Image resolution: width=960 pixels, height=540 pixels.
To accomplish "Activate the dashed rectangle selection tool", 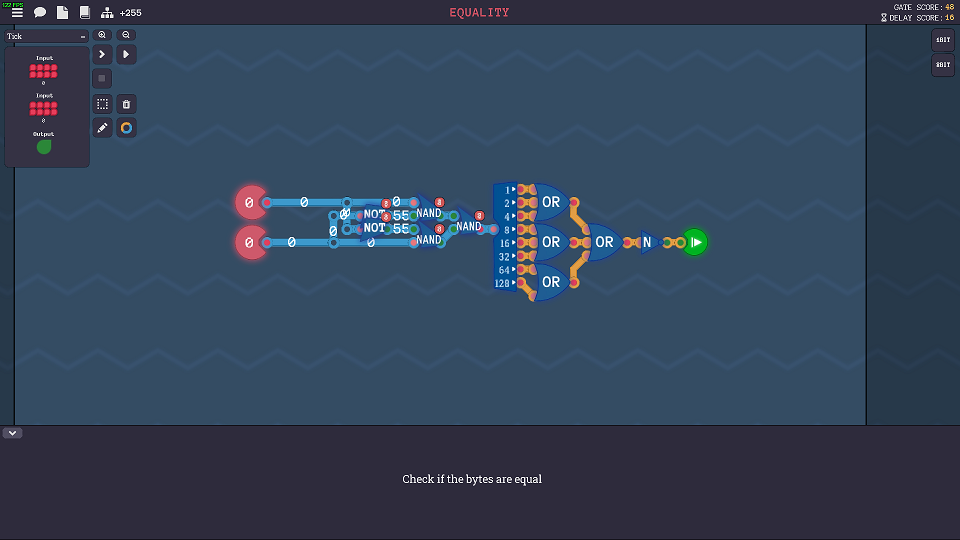I will [102, 104].
